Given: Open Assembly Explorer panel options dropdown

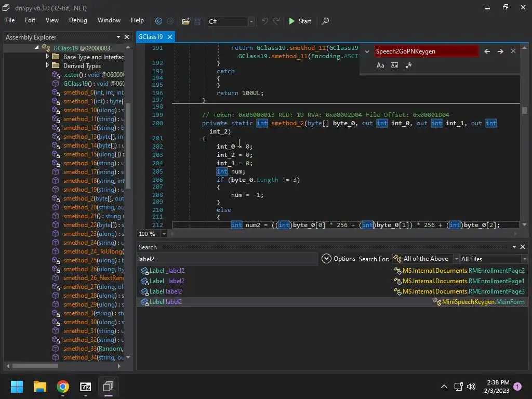Looking at the screenshot, I should 118,37.
